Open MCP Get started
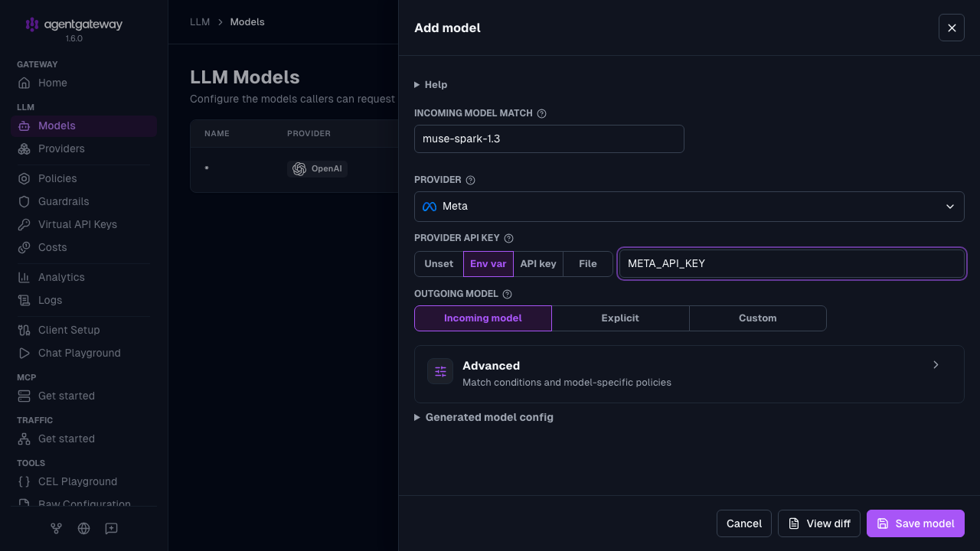 click(84, 396)
